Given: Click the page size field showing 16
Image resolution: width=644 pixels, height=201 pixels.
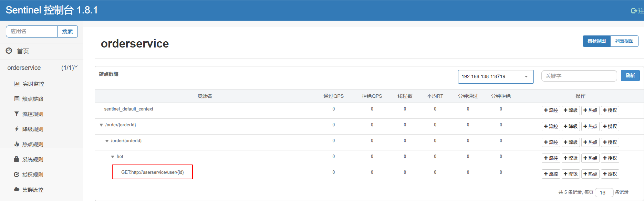Looking at the screenshot, I should tap(604, 192).
